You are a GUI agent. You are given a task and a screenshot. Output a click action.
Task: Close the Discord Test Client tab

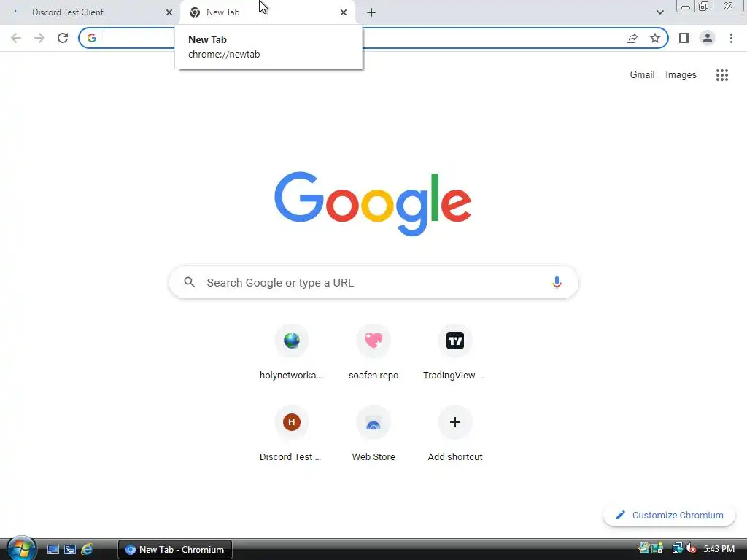pyautogui.click(x=169, y=12)
